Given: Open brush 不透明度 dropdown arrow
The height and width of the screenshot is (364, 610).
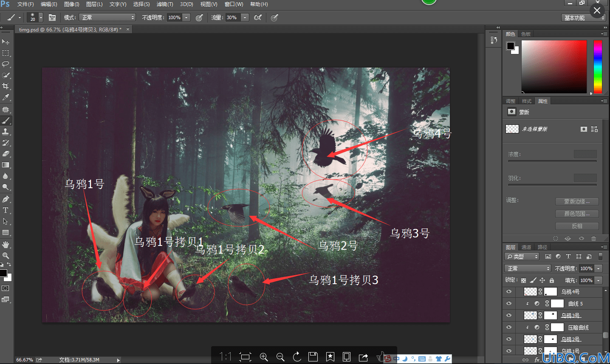Looking at the screenshot, I should [x=186, y=17].
